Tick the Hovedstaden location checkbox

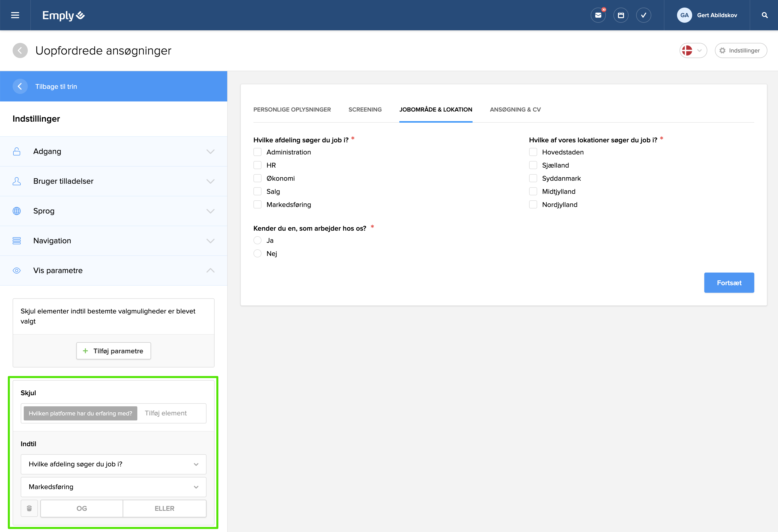[533, 152]
